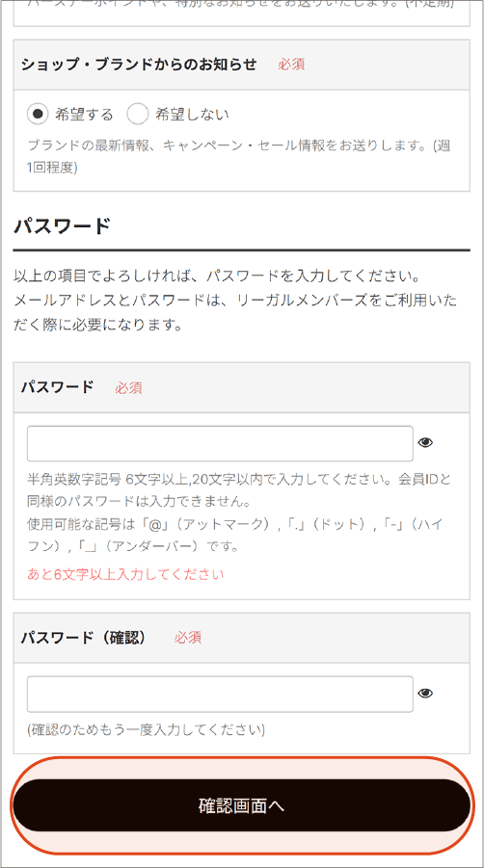484x868 pixels.
Task: Click 必須 badge beside ショップ・ブランドからのお知らせ
Action: coord(291,65)
